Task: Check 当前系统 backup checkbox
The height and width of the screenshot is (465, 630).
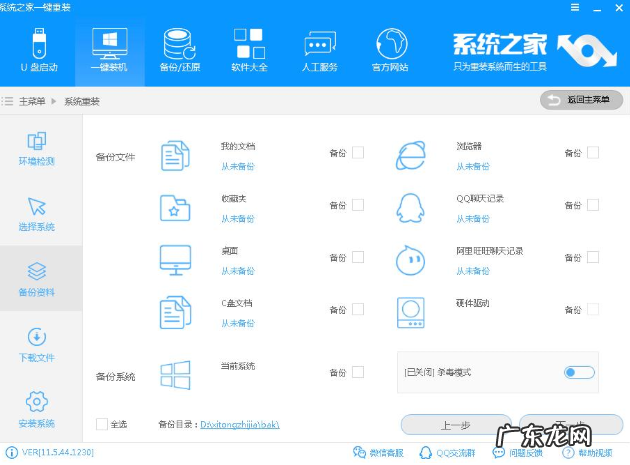Action: point(358,372)
